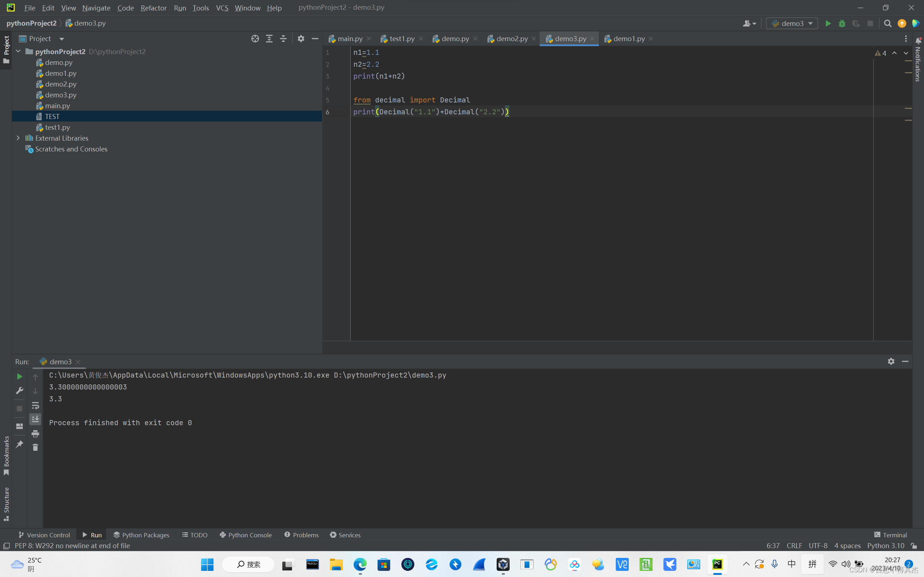The width and height of the screenshot is (924, 577).
Task: Open Project panel settings gear
Action: (x=301, y=39)
